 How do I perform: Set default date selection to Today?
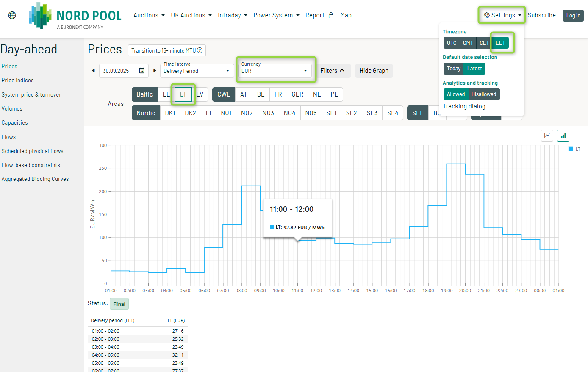[454, 69]
